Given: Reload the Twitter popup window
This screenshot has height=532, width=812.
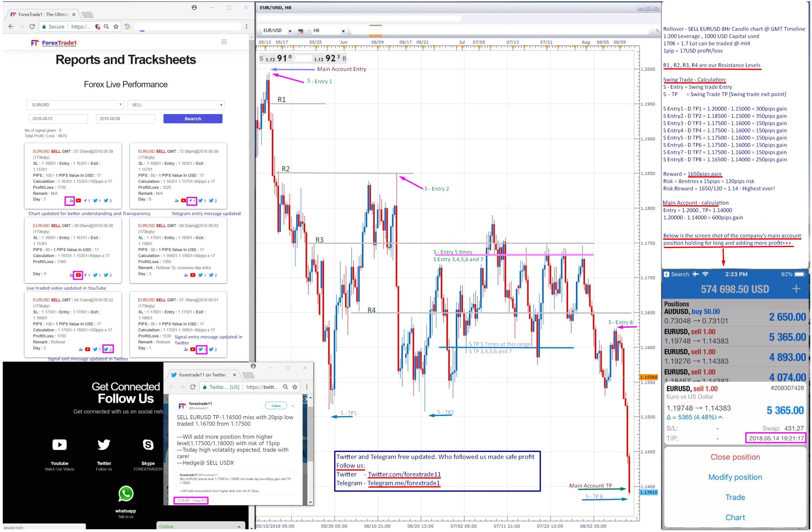Looking at the screenshot, I should pos(193,387).
